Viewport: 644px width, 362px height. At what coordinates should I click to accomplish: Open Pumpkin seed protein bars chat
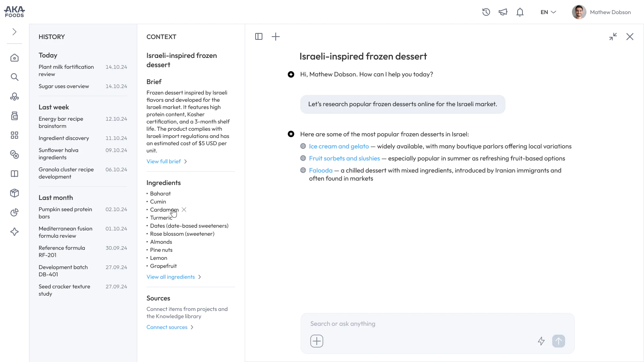(x=83, y=213)
